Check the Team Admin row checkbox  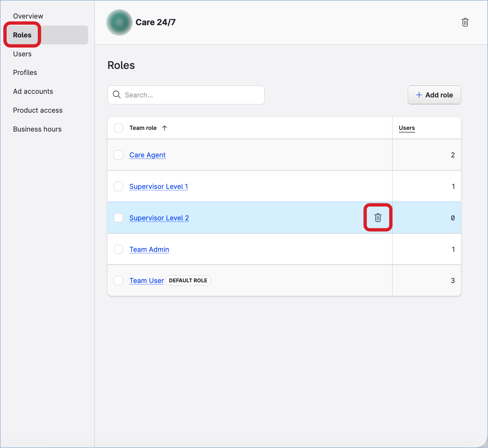tap(118, 249)
